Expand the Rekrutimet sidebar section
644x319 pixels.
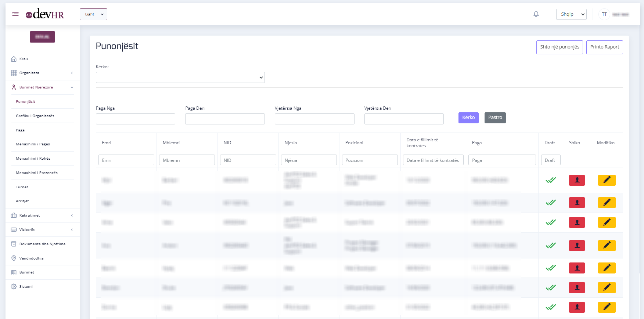pos(42,215)
